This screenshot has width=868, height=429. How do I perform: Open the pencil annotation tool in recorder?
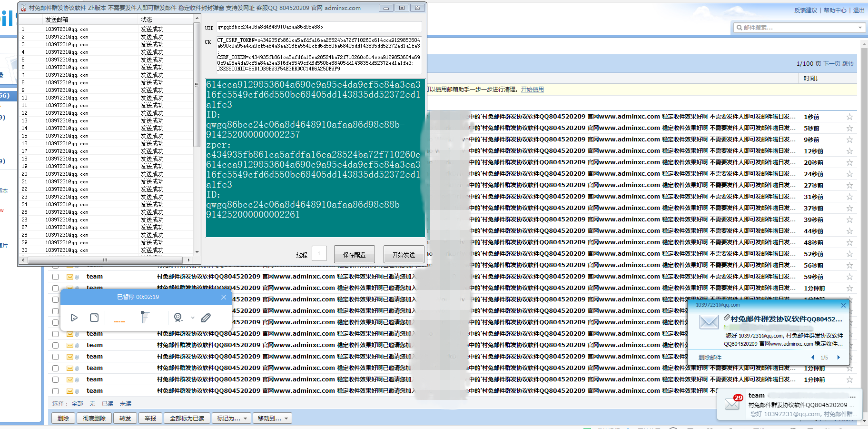point(206,318)
